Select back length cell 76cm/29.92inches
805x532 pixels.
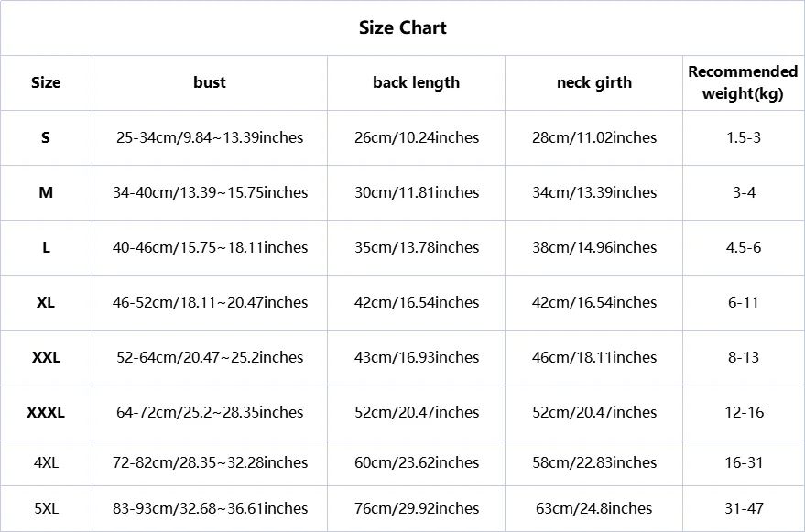click(417, 508)
